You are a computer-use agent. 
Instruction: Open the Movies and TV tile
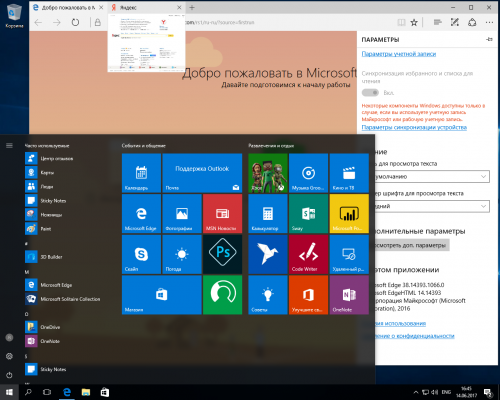[349, 173]
